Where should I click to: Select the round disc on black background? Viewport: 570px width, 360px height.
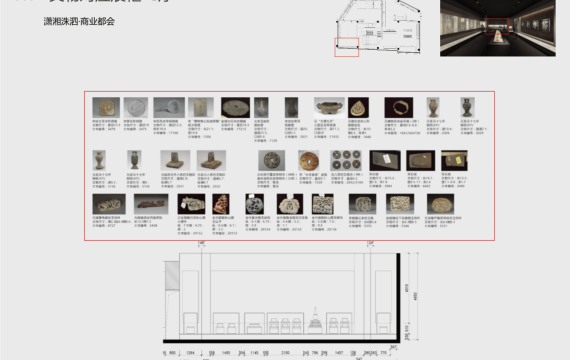[x=236, y=107]
